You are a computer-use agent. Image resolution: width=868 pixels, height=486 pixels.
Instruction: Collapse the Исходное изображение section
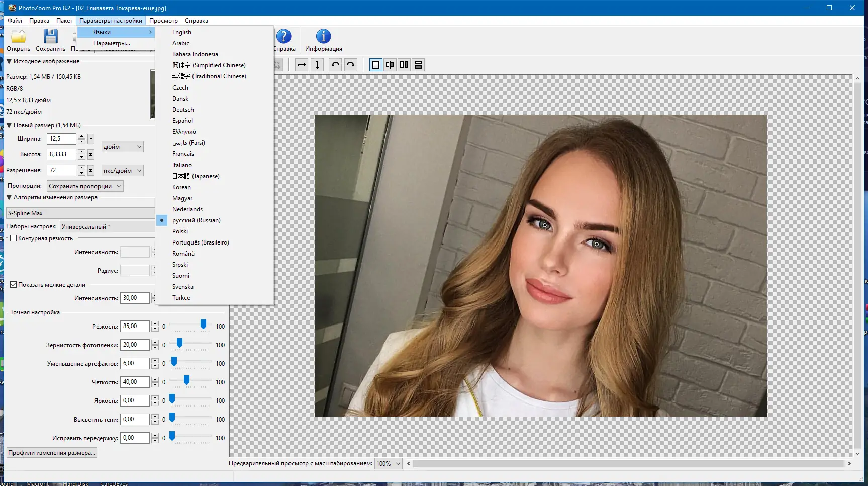point(9,61)
